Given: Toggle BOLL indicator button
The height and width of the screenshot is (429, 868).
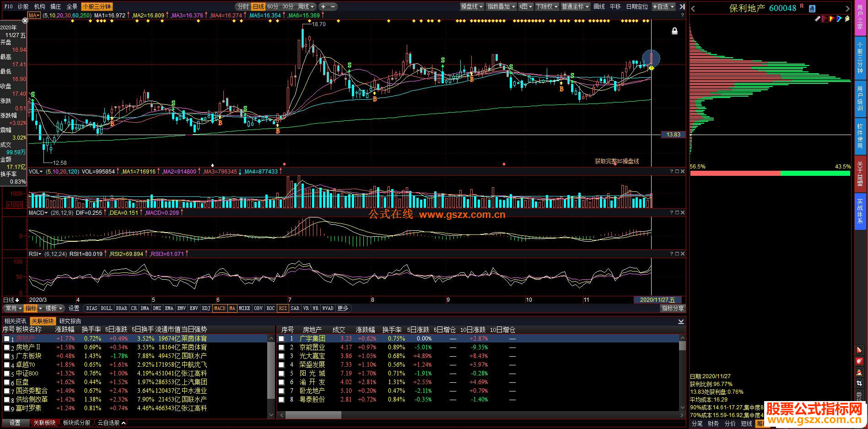Looking at the screenshot, I should click(106, 308).
